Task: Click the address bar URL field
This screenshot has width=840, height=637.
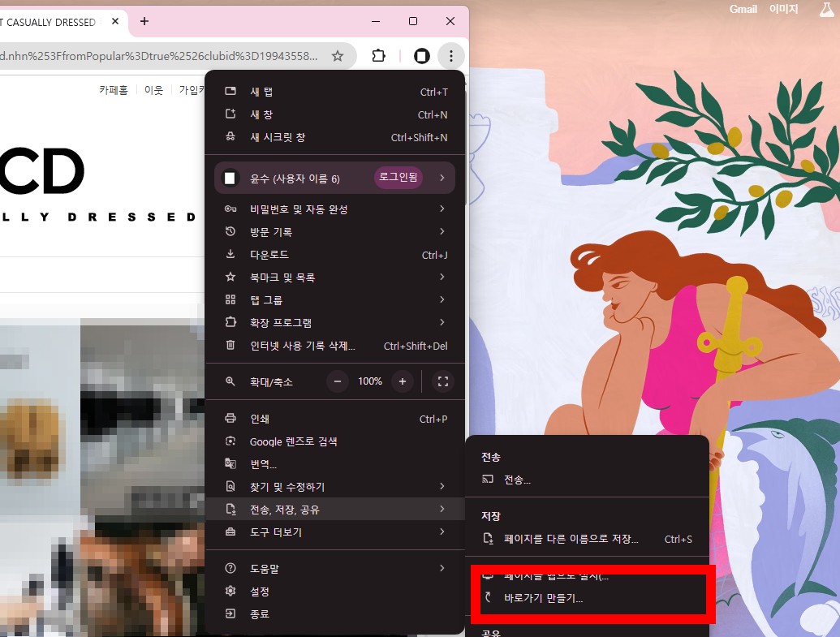Action: [162, 56]
